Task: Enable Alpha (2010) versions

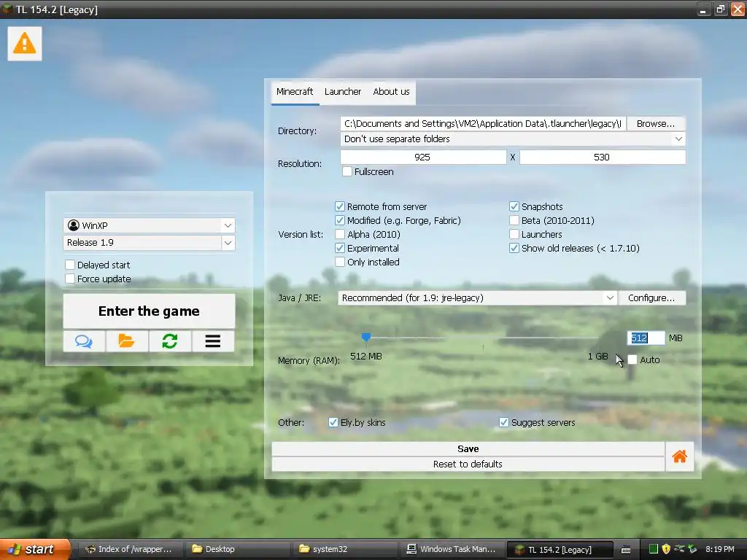Action: point(340,234)
